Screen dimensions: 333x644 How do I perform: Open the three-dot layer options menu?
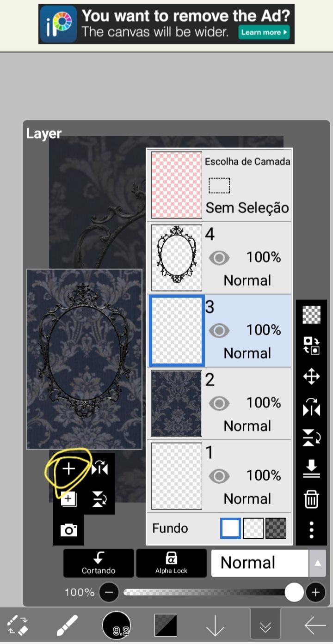[x=311, y=530]
